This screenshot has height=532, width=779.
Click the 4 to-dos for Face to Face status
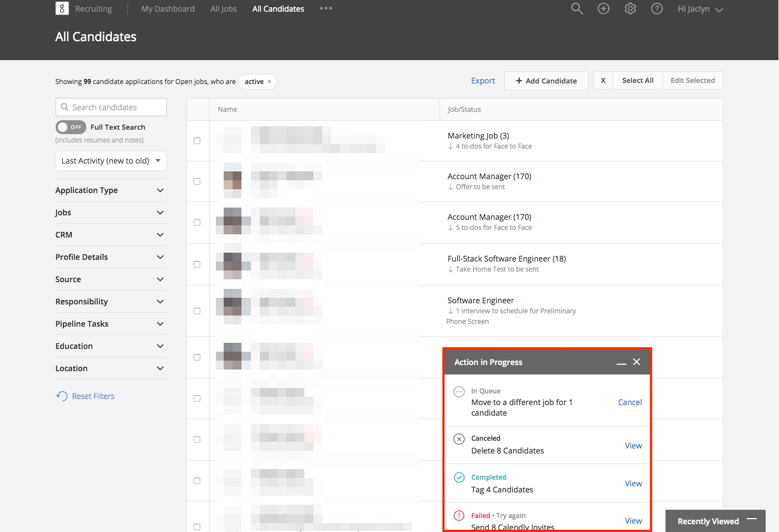494,146
